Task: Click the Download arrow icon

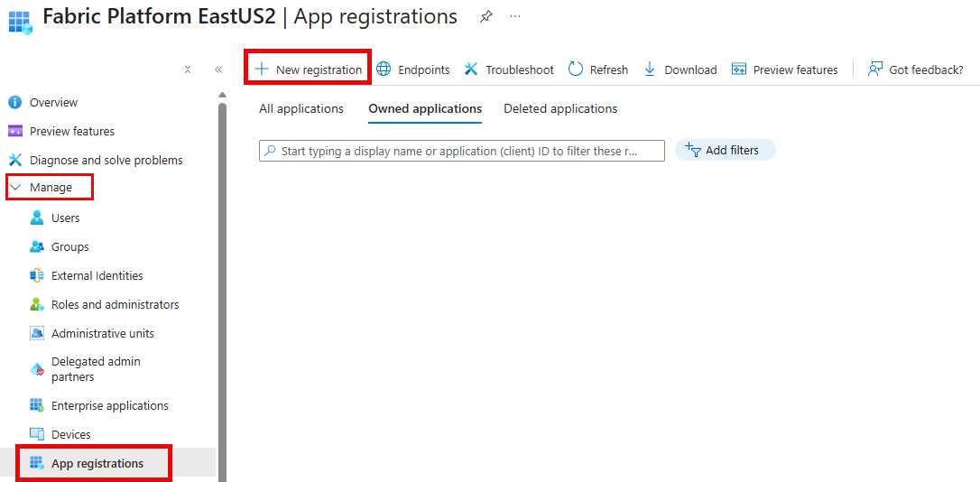Action: point(650,70)
